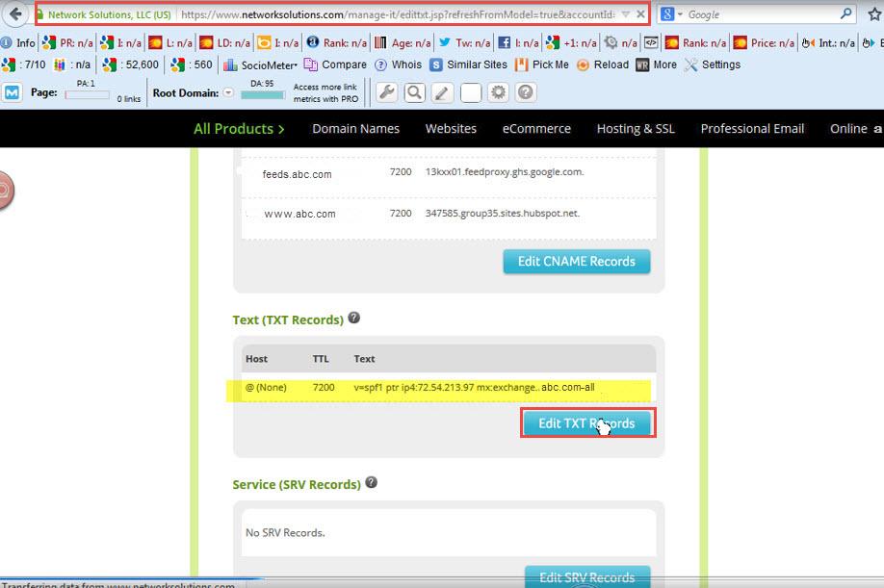Click the browser Back arrow button

pos(15,13)
